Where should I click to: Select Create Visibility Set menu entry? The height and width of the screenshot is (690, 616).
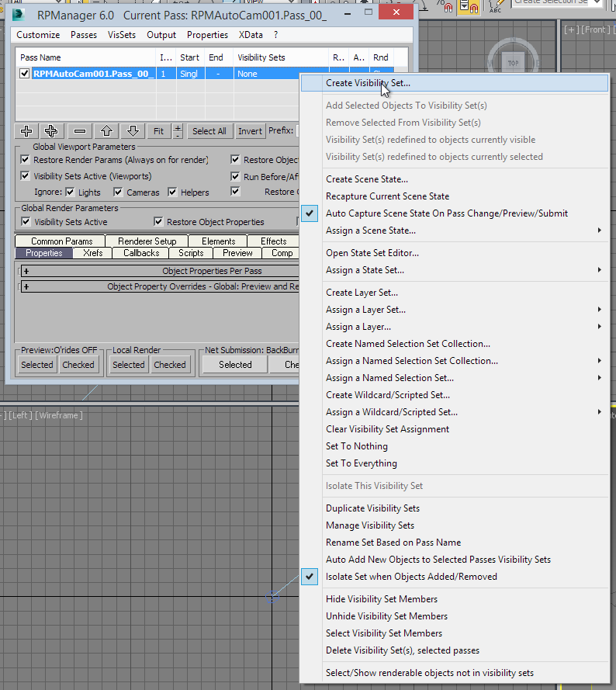(368, 83)
